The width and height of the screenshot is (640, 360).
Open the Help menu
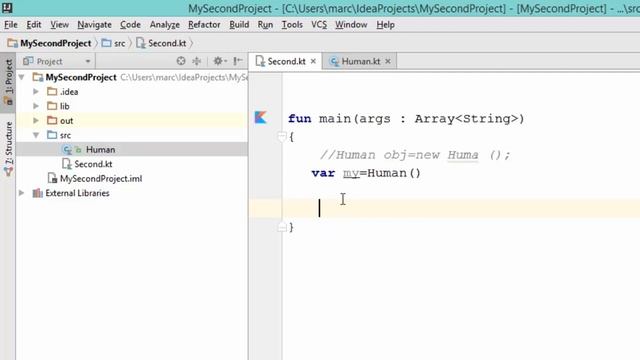385,25
